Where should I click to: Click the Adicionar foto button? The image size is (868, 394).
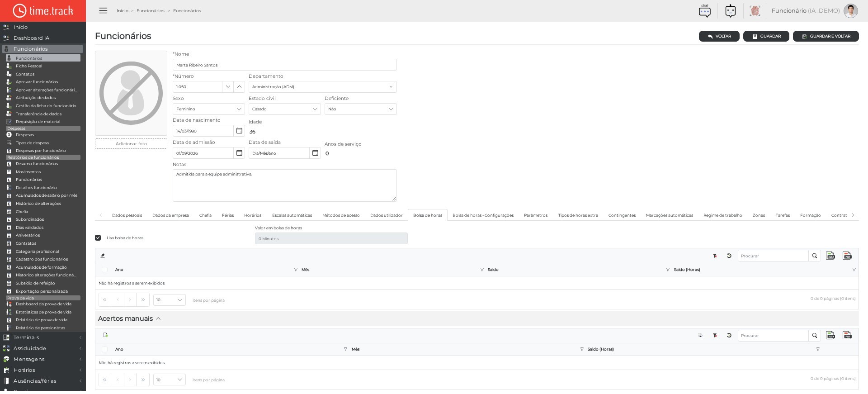coord(131,144)
